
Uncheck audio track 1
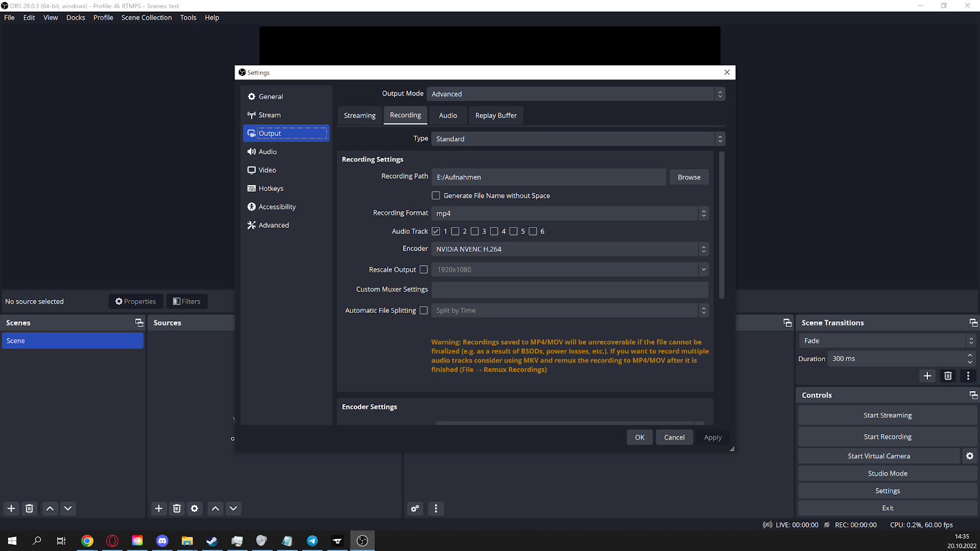pyautogui.click(x=436, y=231)
